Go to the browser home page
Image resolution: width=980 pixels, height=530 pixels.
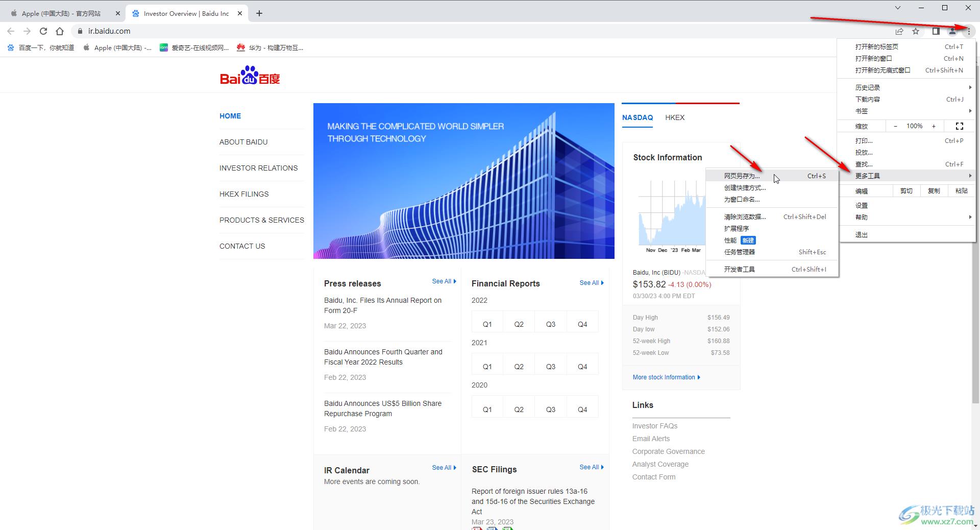(x=60, y=31)
